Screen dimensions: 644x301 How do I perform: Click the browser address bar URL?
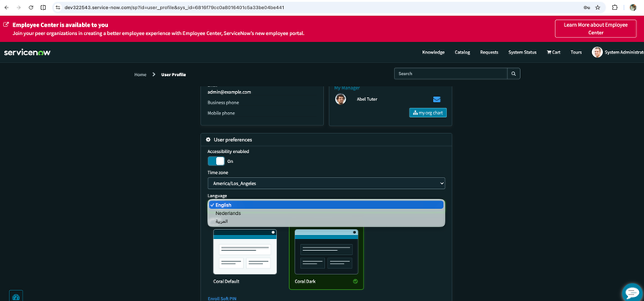[174, 8]
